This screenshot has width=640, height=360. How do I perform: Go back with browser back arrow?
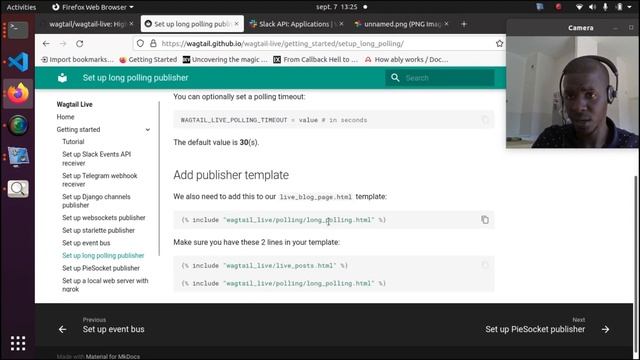tap(46, 44)
